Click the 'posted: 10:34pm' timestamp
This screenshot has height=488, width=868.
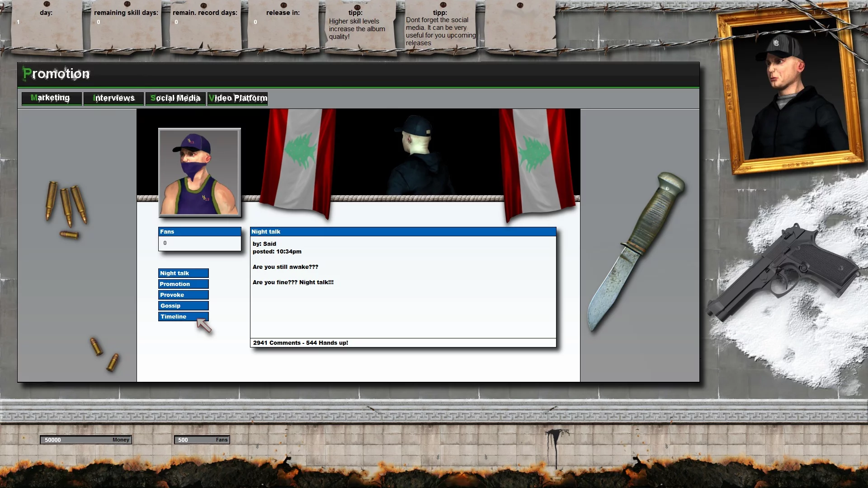tap(277, 252)
